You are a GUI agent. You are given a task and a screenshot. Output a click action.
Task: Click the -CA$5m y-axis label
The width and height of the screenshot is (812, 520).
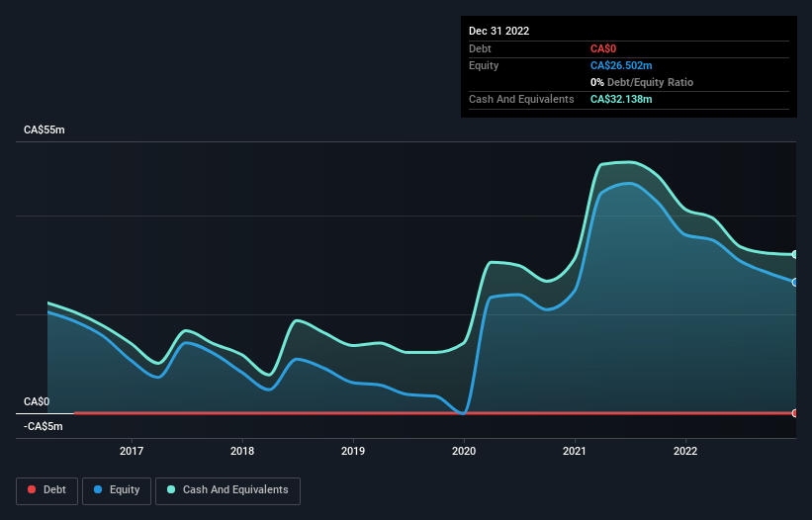(43, 426)
